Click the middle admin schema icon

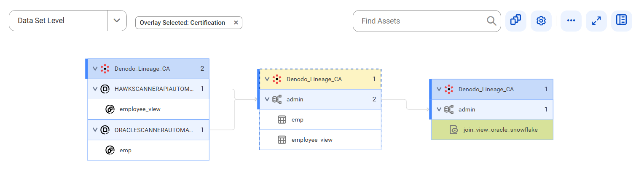pos(277,99)
